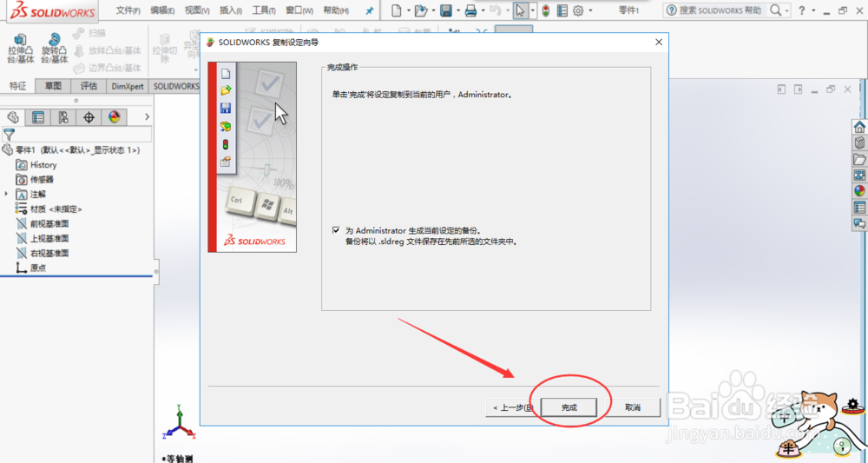Click the Undo icon
This screenshot has width=868, height=463.
tap(496, 10)
